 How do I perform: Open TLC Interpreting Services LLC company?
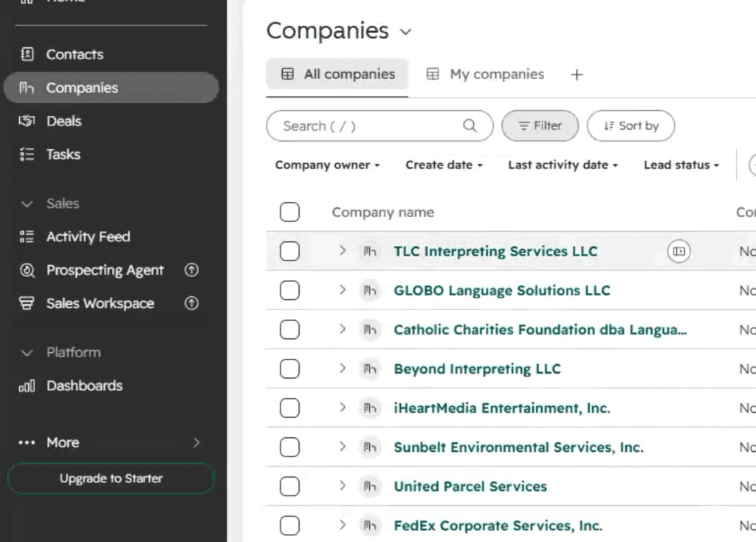click(x=495, y=251)
